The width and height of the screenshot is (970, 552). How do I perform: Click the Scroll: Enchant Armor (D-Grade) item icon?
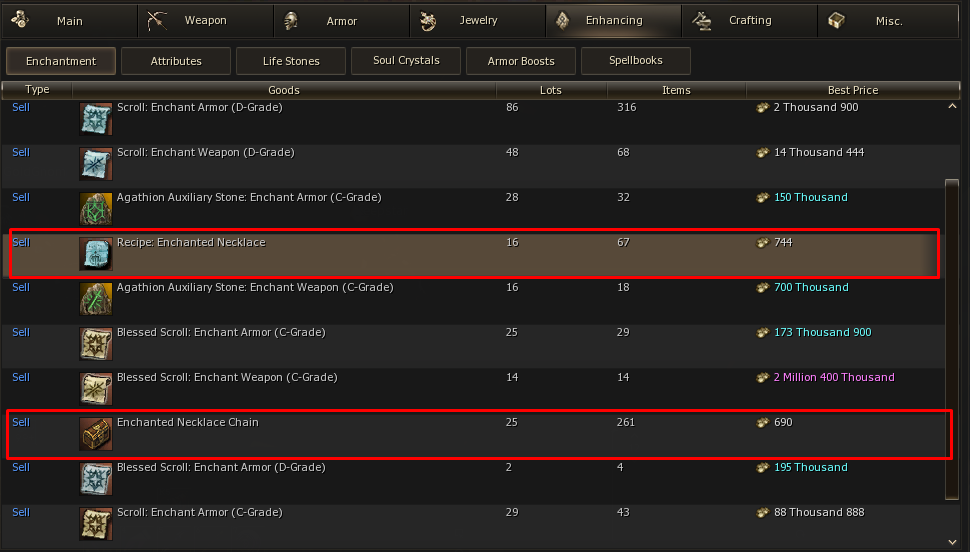point(96,119)
